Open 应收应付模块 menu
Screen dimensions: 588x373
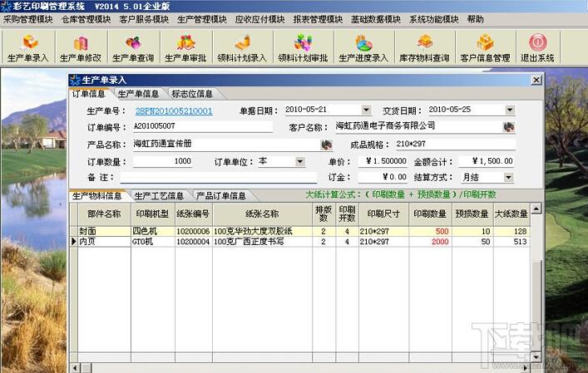point(259,19)
